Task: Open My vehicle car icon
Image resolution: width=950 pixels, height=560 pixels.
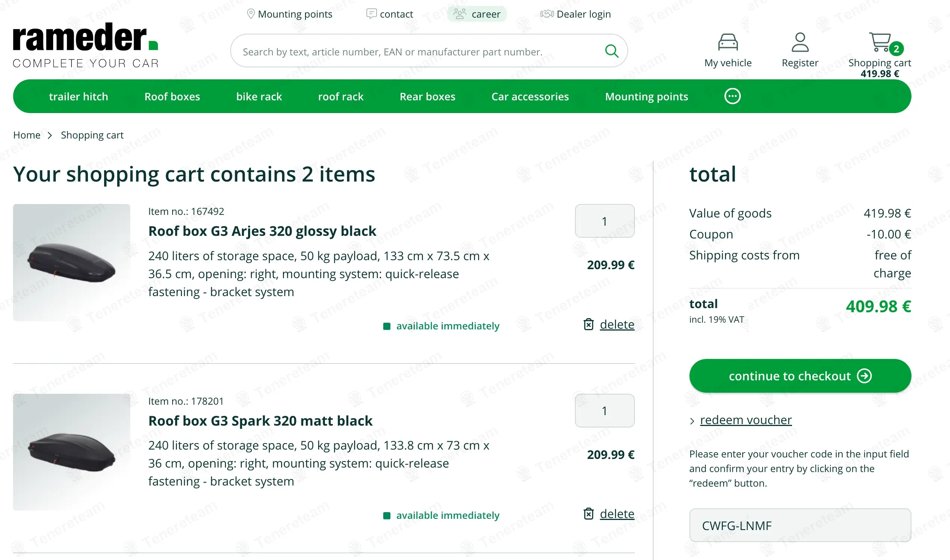Action: pyautogui.click(x=727, y=42)
